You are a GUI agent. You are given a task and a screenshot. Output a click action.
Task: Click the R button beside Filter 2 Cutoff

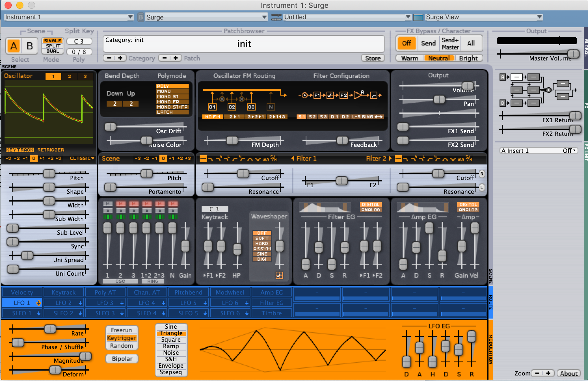coord(482,174)
